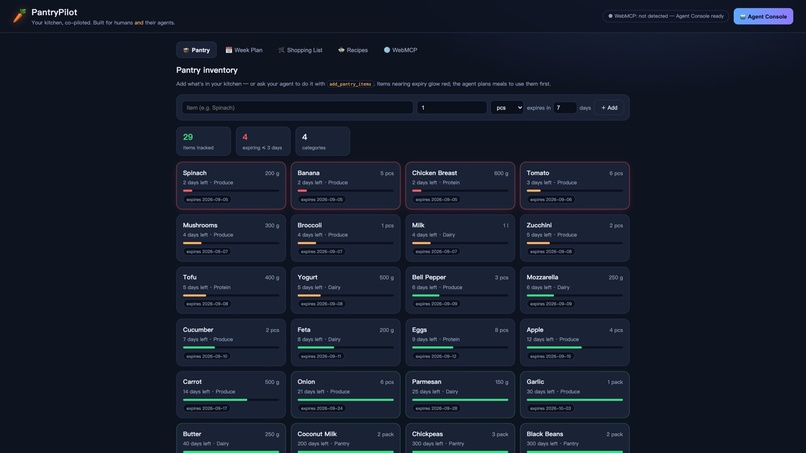Image resolution: width=806 pixels, height=453 pixels.
Task: Switch to the Week Plan tab
Action: pos(244,50)
